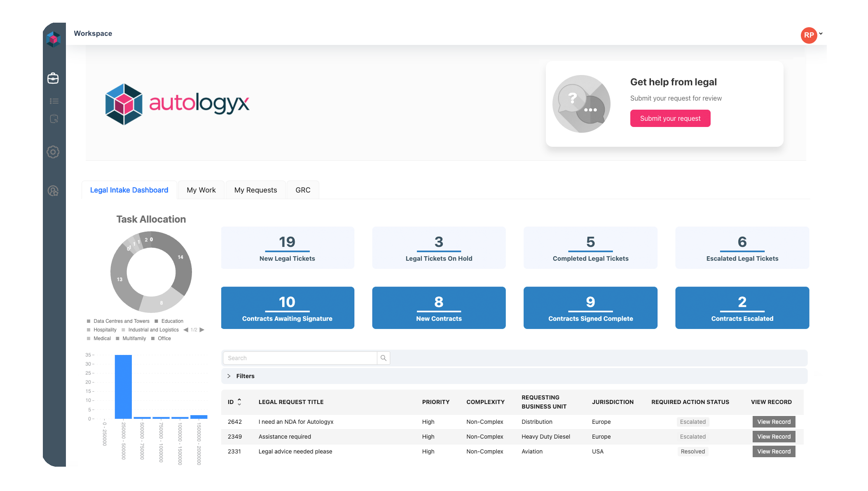Select the list icon in the sidebar
The image size is (868, 491).
(53, 101)
